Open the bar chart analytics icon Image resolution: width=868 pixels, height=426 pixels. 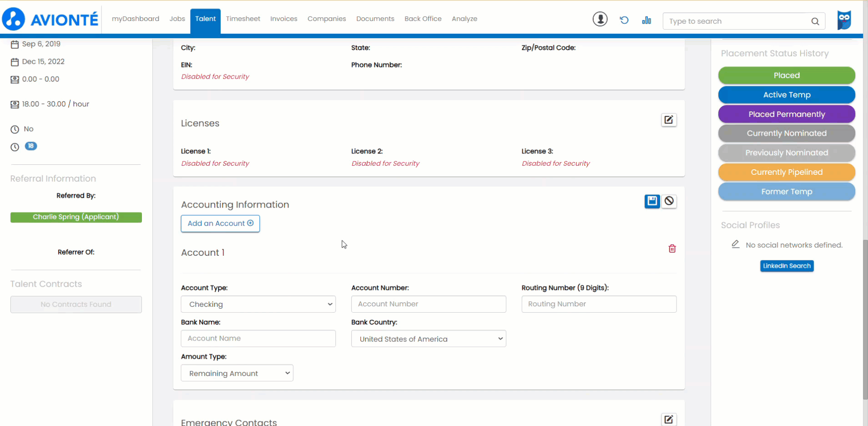click(646, 20)
